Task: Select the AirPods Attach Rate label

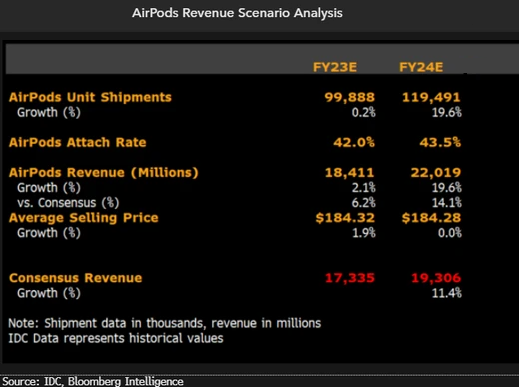Action: (x=78, y=142)
